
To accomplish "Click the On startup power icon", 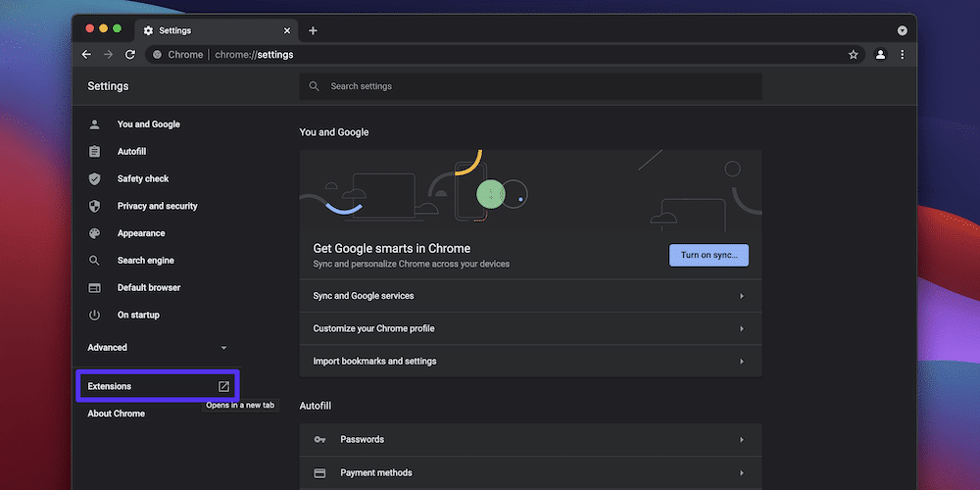I will pyautogui.click(x=94, y=315).
